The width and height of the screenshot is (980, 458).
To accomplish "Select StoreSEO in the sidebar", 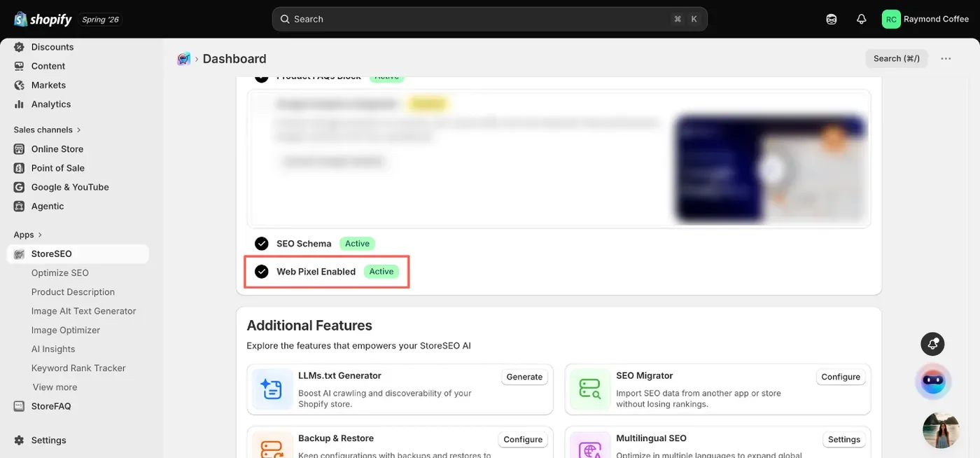I will tap(78, 254).
